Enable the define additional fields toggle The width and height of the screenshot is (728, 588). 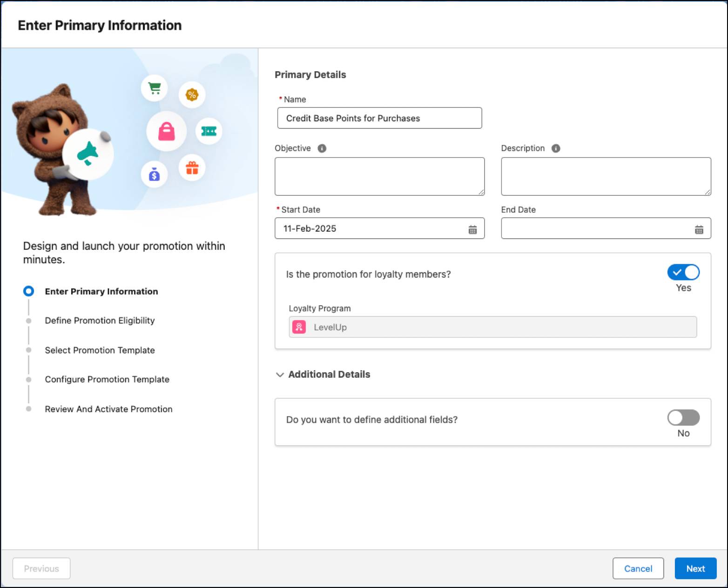pyautogui.click(x=683, y=418)
